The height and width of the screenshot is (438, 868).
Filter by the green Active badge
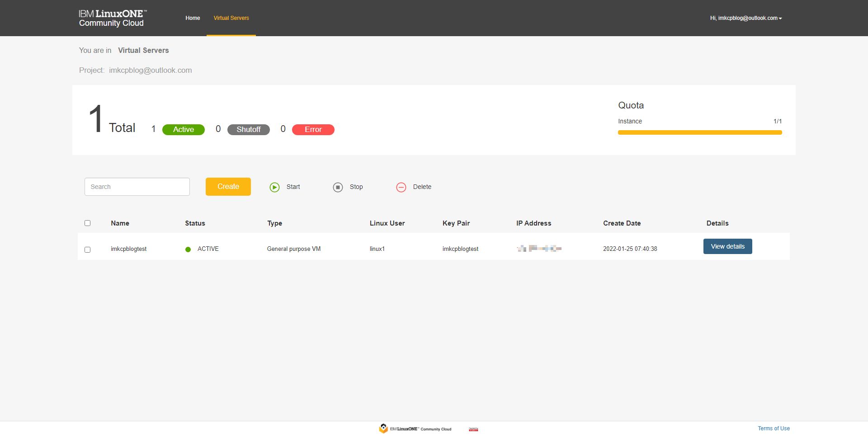(184, 130)
